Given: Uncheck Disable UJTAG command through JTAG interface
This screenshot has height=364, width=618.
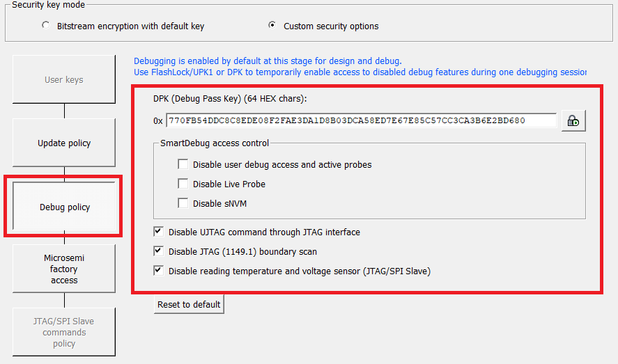Looking at the screenshot, I should tap(159, 232).
